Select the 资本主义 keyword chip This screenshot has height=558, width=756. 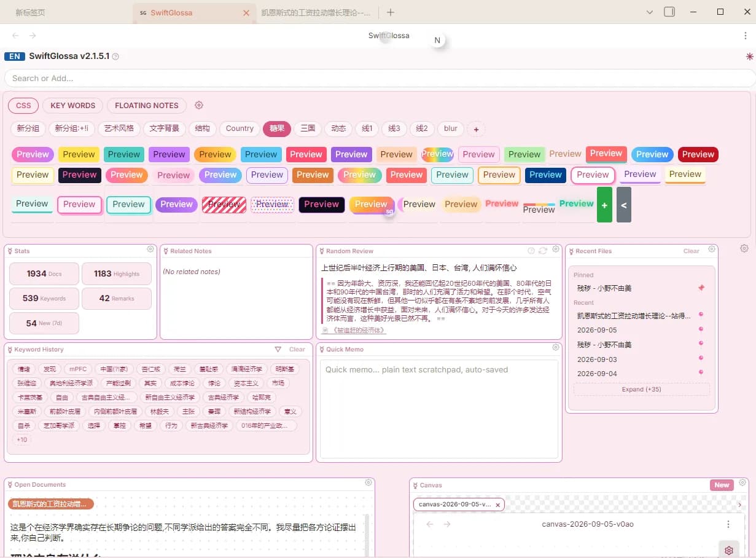click(246, 383)
